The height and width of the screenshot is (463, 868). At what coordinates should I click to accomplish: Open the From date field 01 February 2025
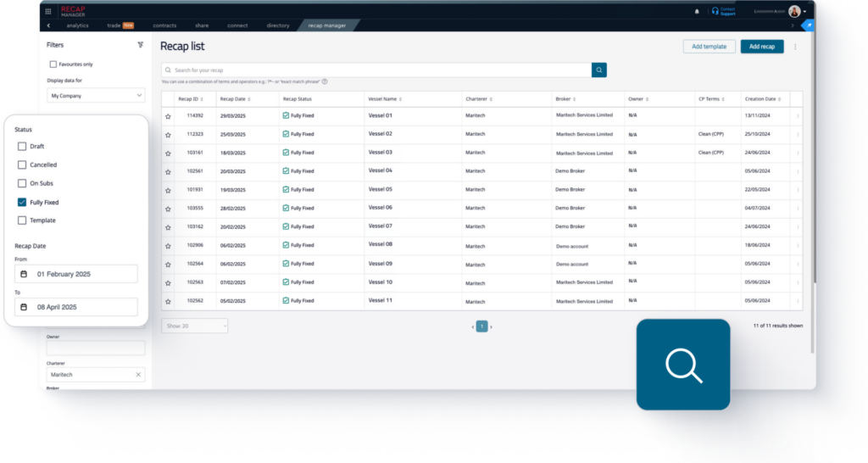click(75, 274)
